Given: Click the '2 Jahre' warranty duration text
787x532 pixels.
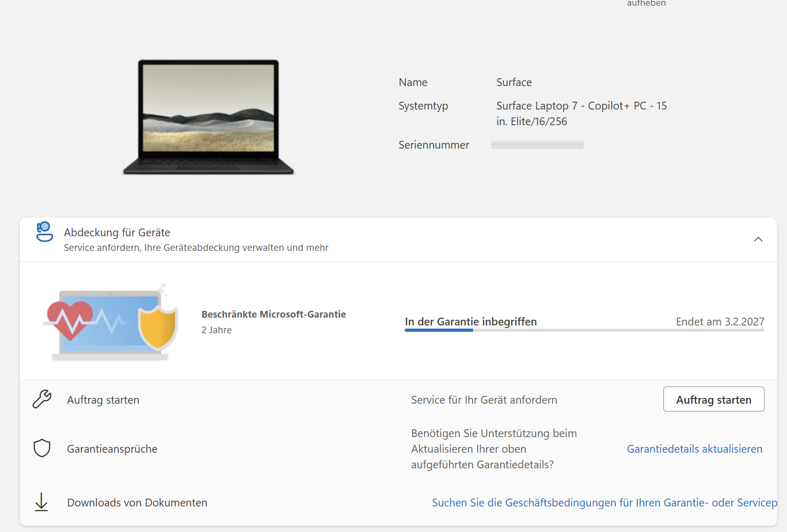Looking at the screenshot, I should (216, 330).
